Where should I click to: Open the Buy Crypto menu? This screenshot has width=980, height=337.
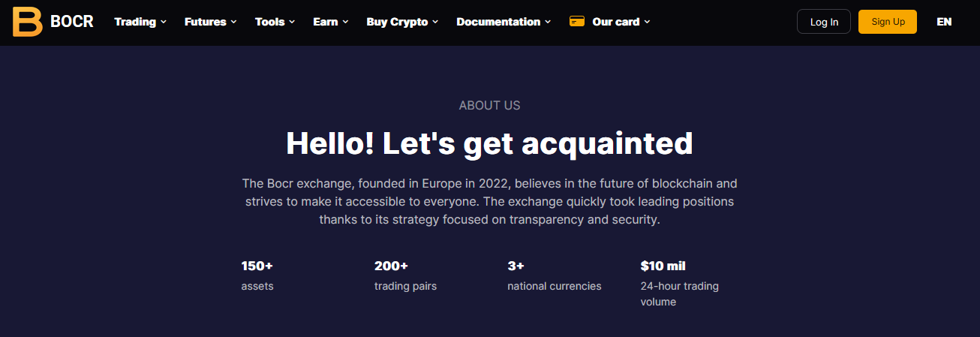point(397,22)
